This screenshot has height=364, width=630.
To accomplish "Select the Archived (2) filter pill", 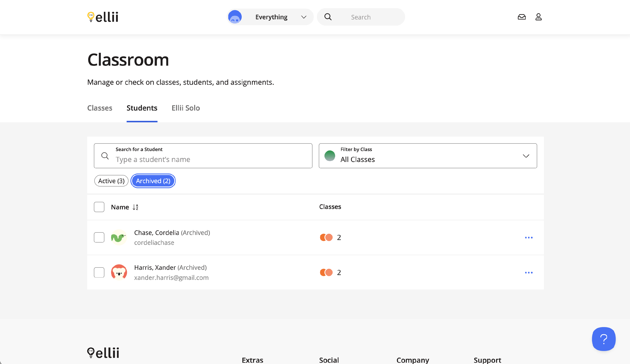I will point(153,181).
